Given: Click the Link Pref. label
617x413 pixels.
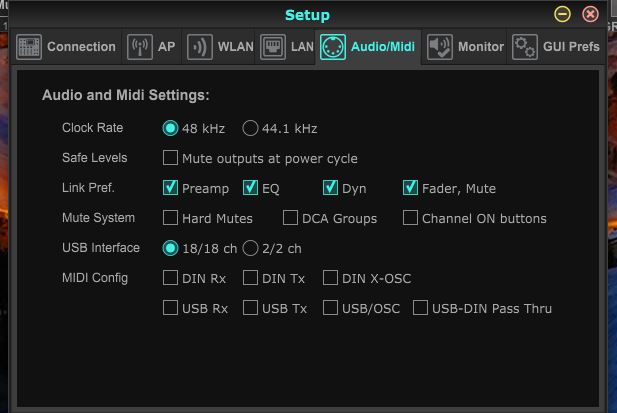Looking at the screenshot, I should pyautogui.click(x=88, y=188).
